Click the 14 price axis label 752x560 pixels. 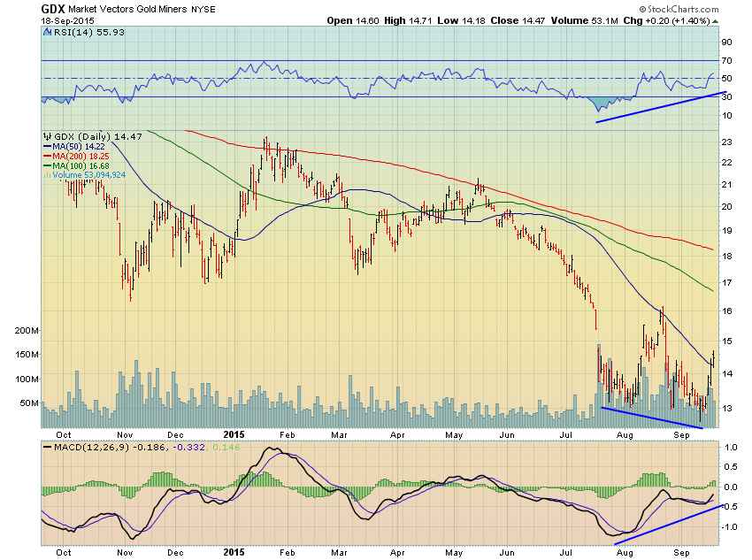[726, 374]
